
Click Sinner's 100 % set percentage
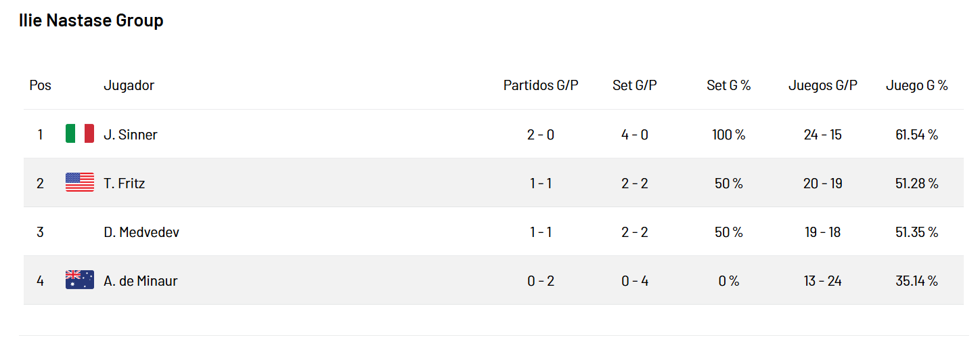[729, 135]
